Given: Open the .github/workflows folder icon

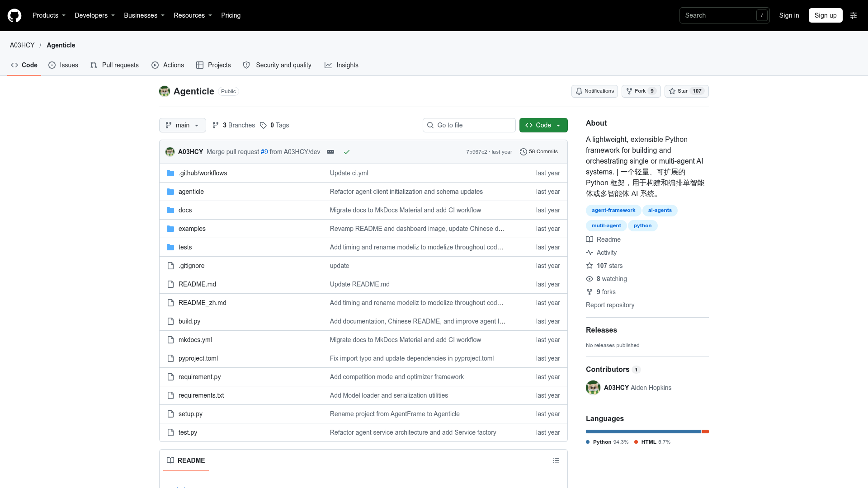Looking at the screenshot, I should (x=170, y=173).
